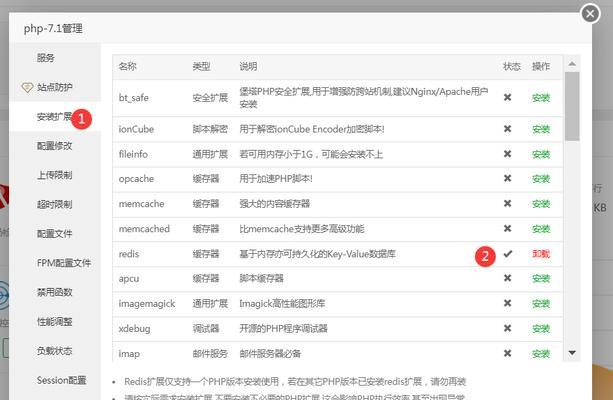Click the 名称 column header
Image resolution: width=613 pixels, height=400 pixels.
coord(127,66)
